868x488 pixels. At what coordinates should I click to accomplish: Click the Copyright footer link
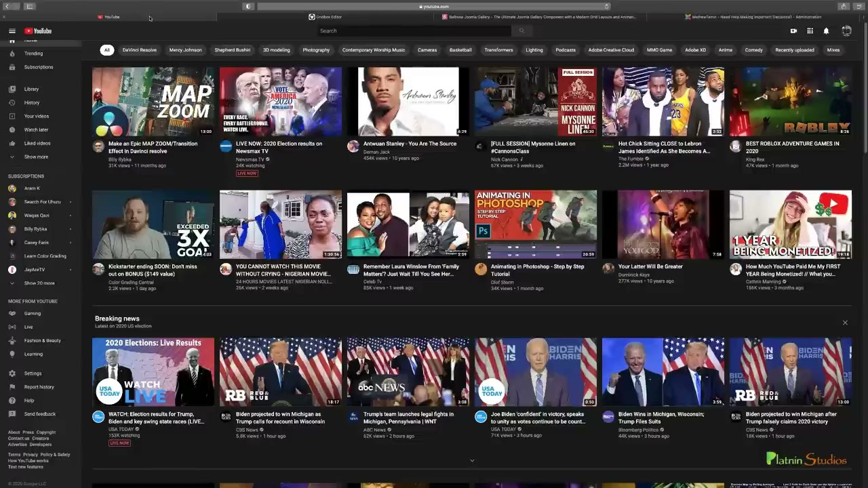click(46, 432)
